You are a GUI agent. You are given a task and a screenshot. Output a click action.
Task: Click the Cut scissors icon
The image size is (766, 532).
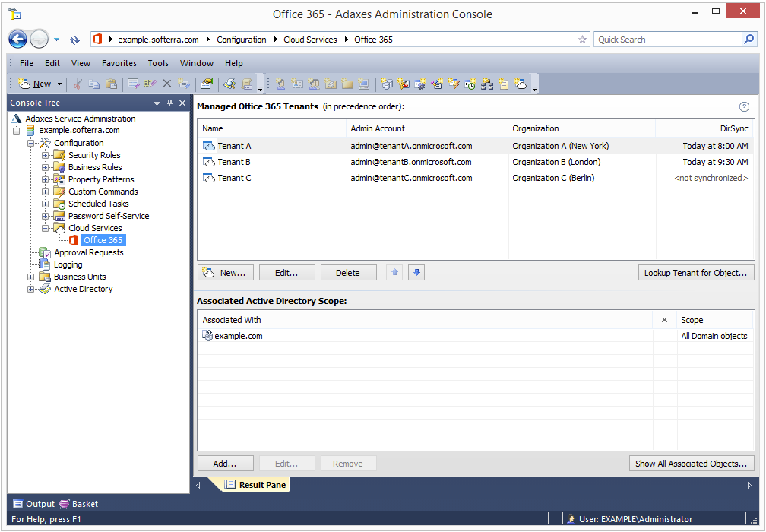coord(78,84)
